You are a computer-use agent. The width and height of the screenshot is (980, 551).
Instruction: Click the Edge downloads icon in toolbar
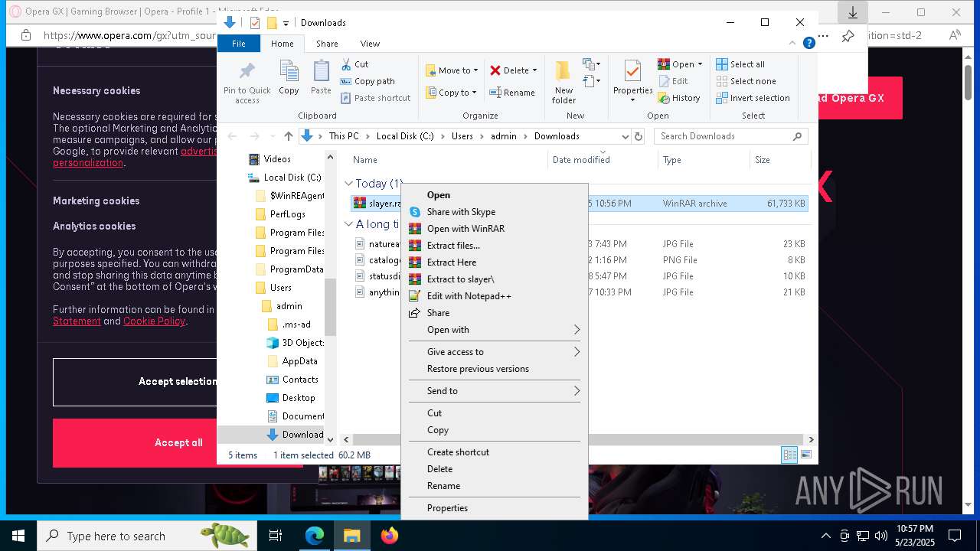point(852,13)
